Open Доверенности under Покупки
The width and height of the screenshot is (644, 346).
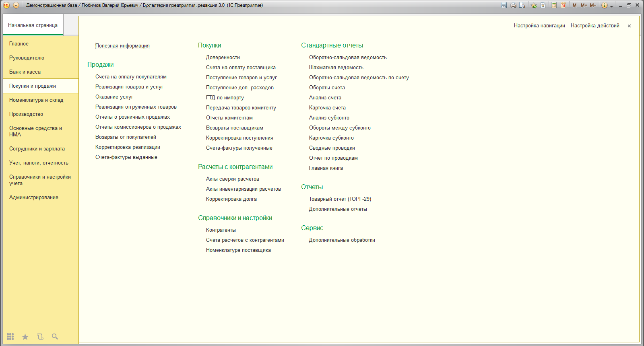pos(223,57)
